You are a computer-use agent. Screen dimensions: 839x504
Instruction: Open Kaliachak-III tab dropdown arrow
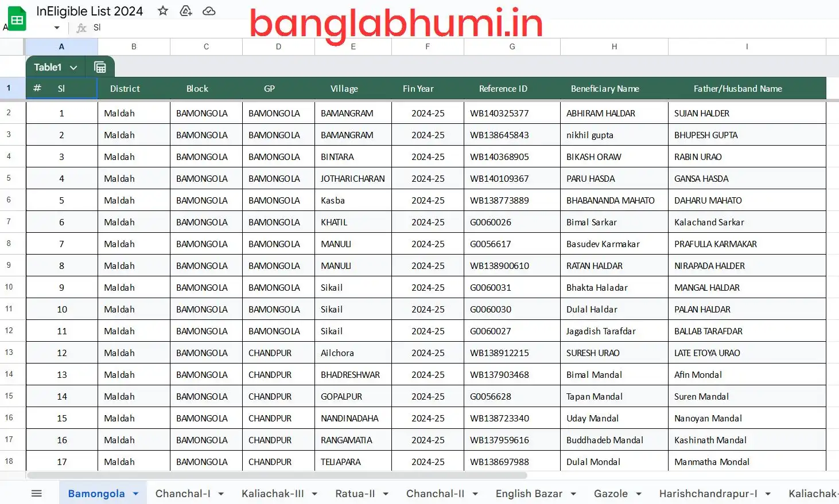click(x=314, y=494)
